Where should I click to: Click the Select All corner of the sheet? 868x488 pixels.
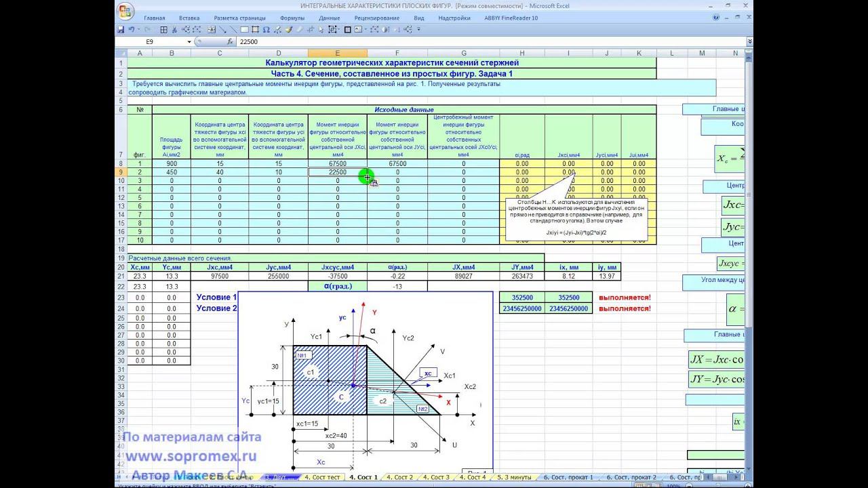pos(121,53)
